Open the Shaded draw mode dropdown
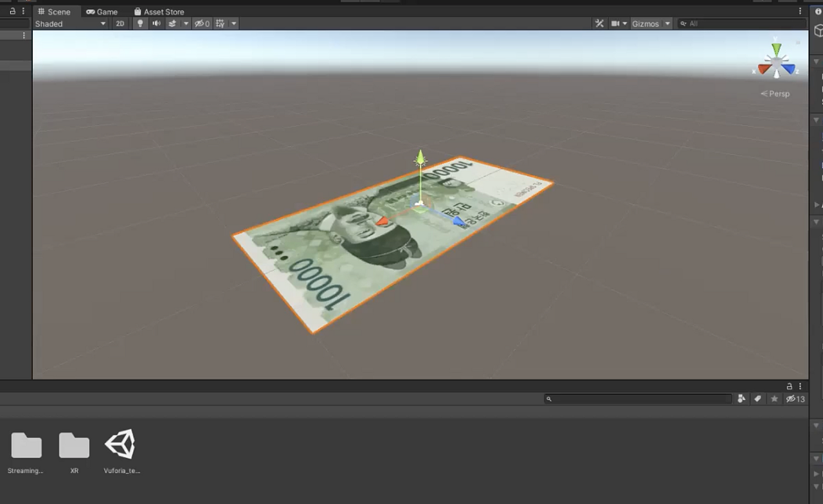This screenshot has width=823, height=504. click(x=71, y=24)
